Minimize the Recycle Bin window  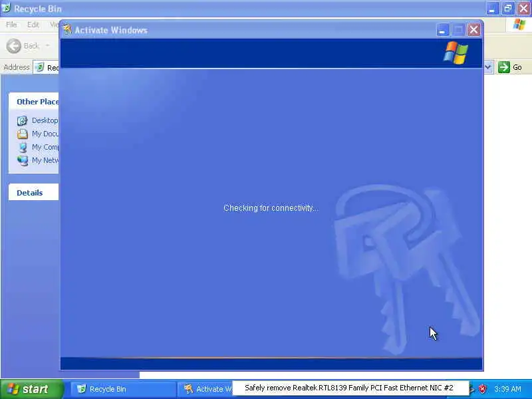[492, 9]
